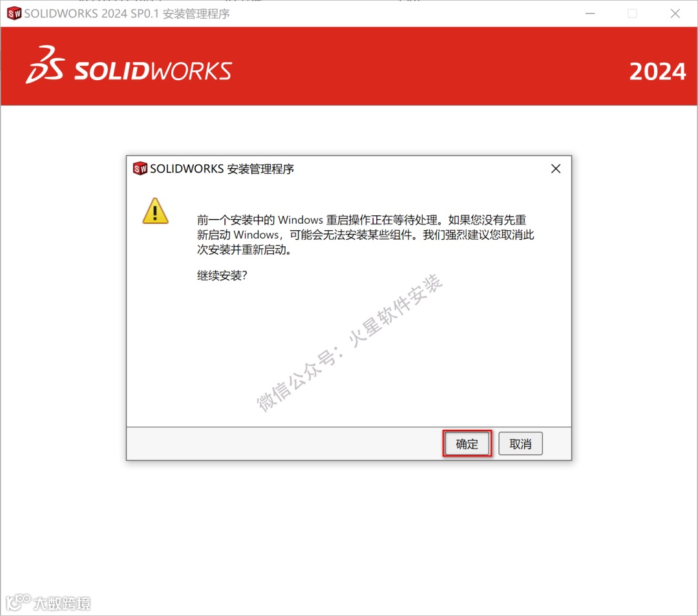The width and height of the screenshot is (698, 616).
Task: Click the SW icon in the dialog title bar
Action: [140, 169]
